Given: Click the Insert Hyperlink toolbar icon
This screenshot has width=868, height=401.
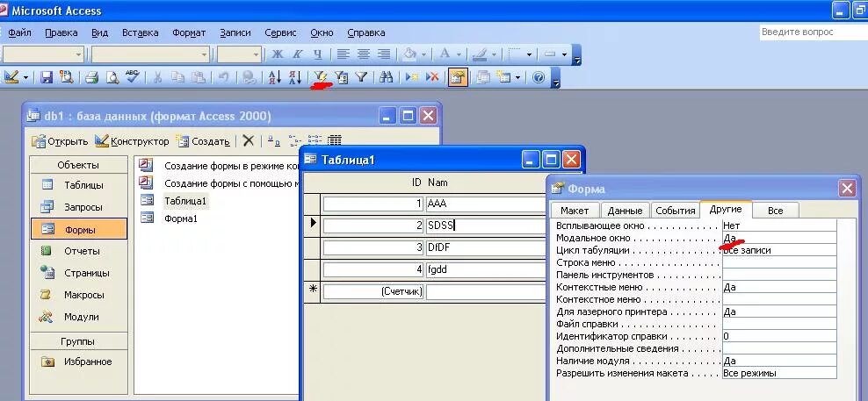Looking at the screenshot, I should click(x=250, y=77).
